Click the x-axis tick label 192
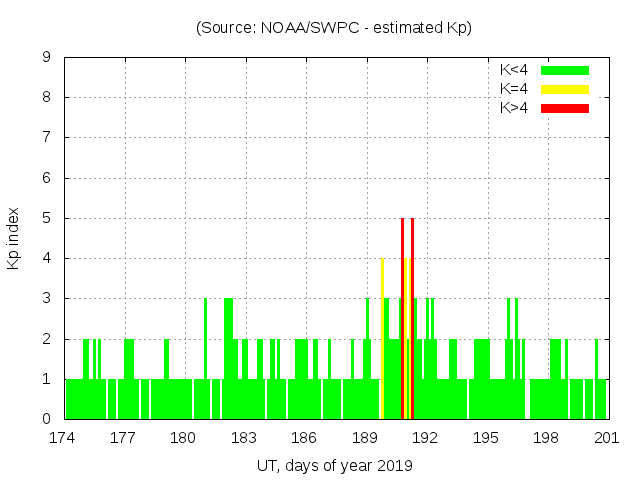 pos(426,438)
